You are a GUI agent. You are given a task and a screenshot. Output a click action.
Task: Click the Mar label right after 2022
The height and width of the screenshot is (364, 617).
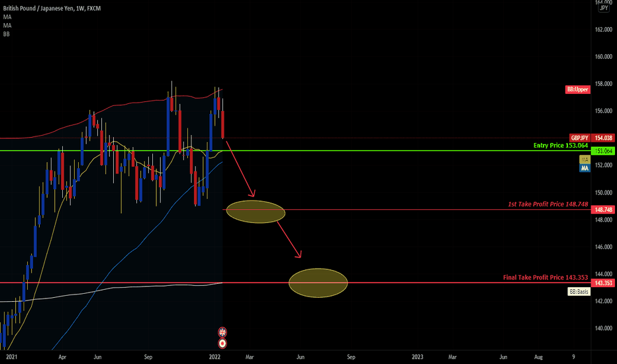[250, 357]
